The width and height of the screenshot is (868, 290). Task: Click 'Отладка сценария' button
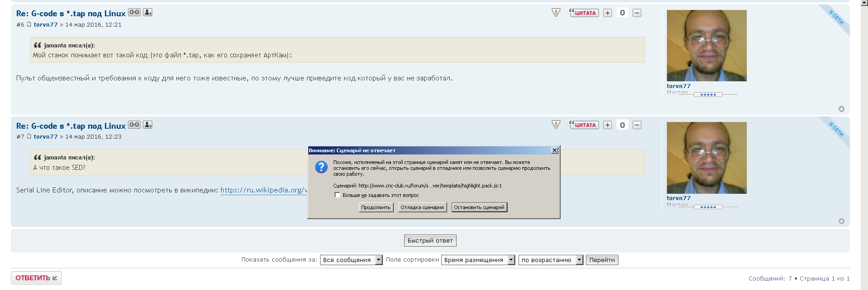(422, 207)
